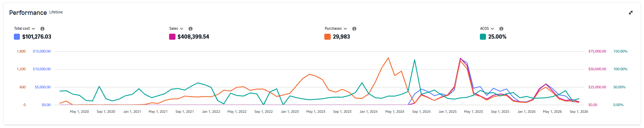Click the Sep 1, 2024 axis label
Screen dimensions: 644x128
(x=421, y=112)
